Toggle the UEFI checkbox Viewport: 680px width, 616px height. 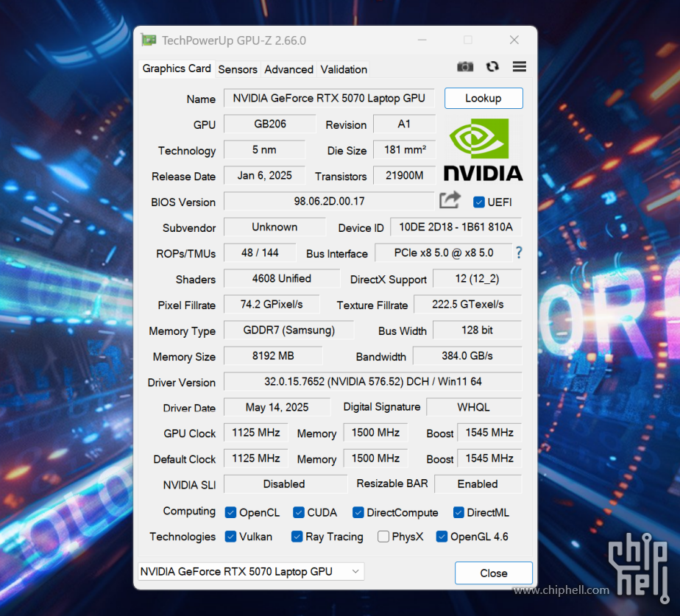point(479,202)
